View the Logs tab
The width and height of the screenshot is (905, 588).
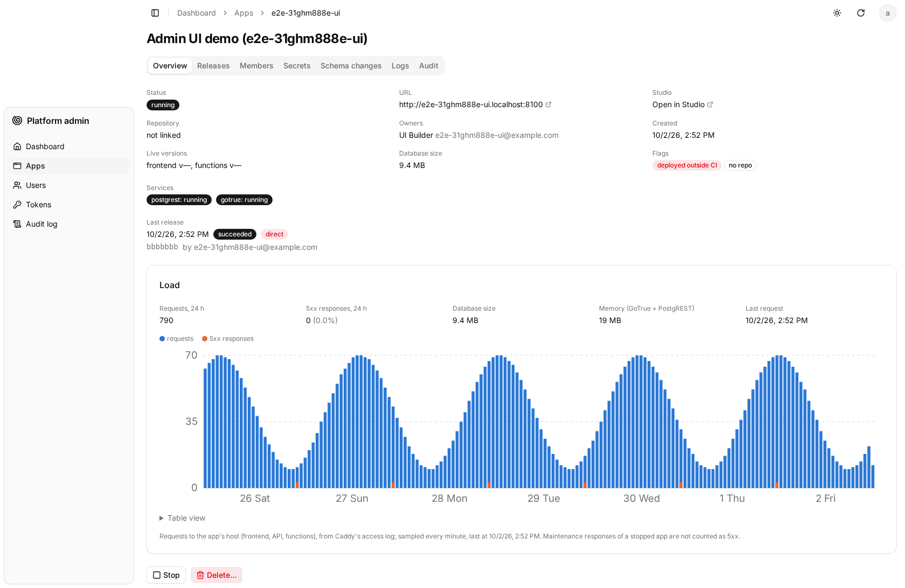[x=400, y=66]
